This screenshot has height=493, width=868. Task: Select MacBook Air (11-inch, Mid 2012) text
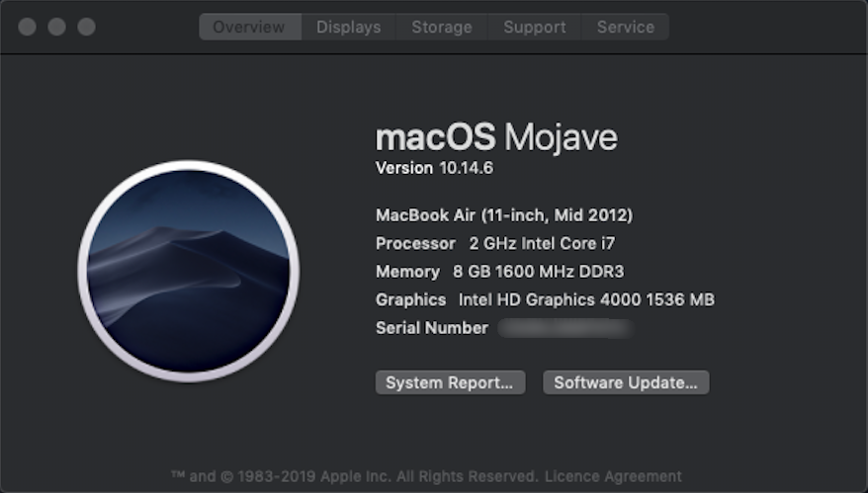(x=504, y=214)
